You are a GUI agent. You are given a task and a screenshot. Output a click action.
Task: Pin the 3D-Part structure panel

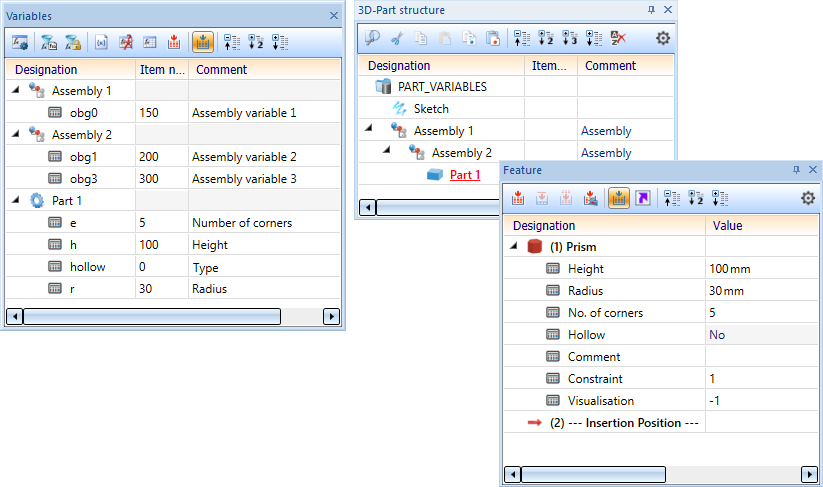coord(651,9)
